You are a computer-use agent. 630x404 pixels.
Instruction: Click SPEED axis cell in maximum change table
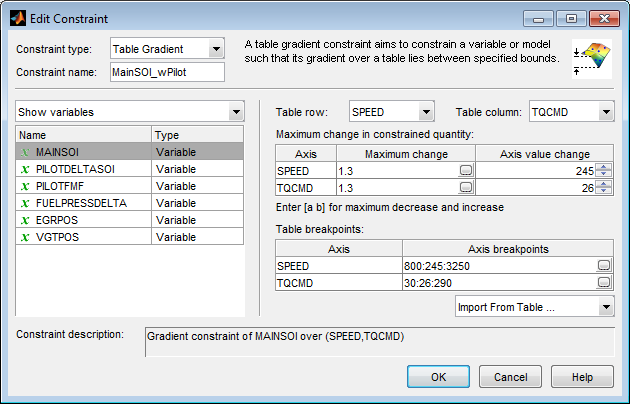tap(306, 171)
